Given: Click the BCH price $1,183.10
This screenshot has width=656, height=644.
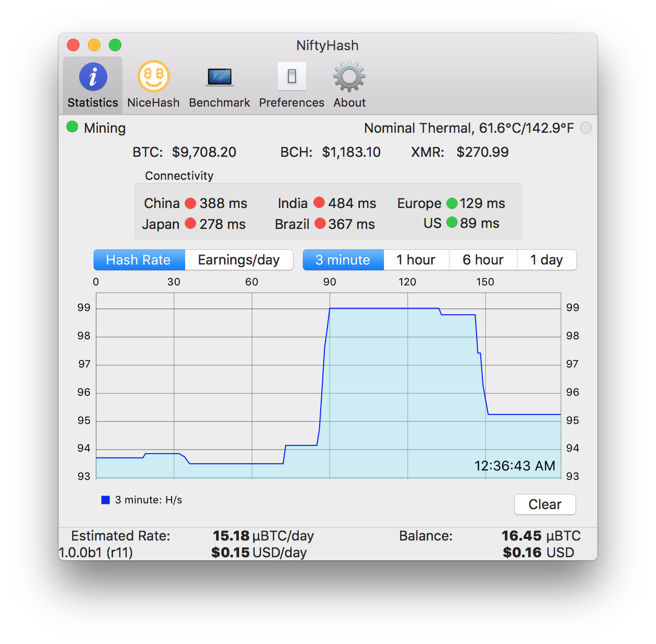Looking at the screenshot, I should click(x=352, y=152).
